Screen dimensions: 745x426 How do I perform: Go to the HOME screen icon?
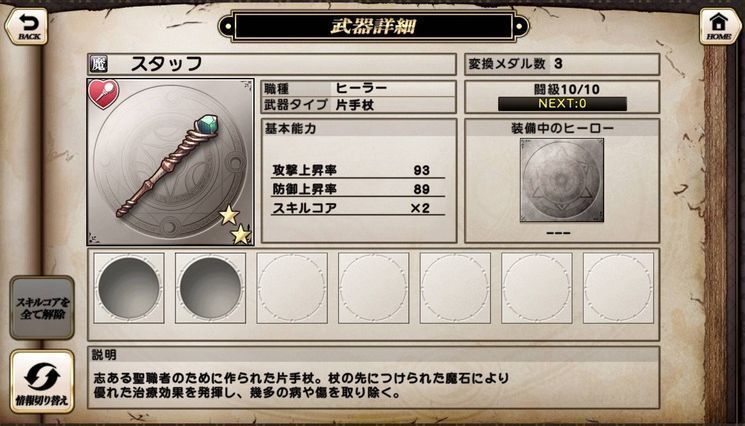[719, 27]
